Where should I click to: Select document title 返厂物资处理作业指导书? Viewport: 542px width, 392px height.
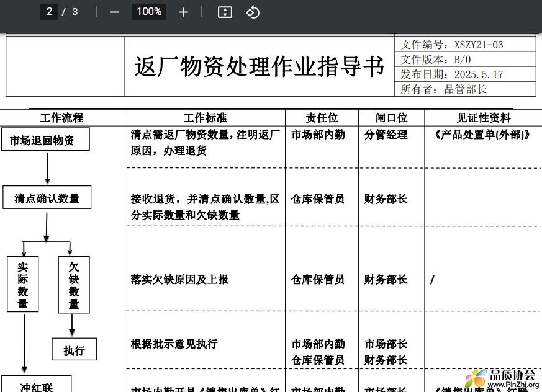(260, 66)
